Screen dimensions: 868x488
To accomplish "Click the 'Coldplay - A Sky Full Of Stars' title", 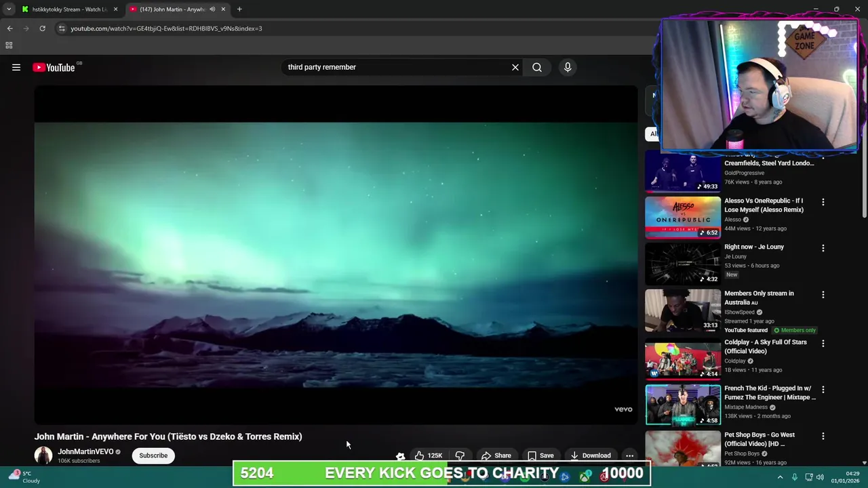I will pyautogui.click(x=766, y=346).
